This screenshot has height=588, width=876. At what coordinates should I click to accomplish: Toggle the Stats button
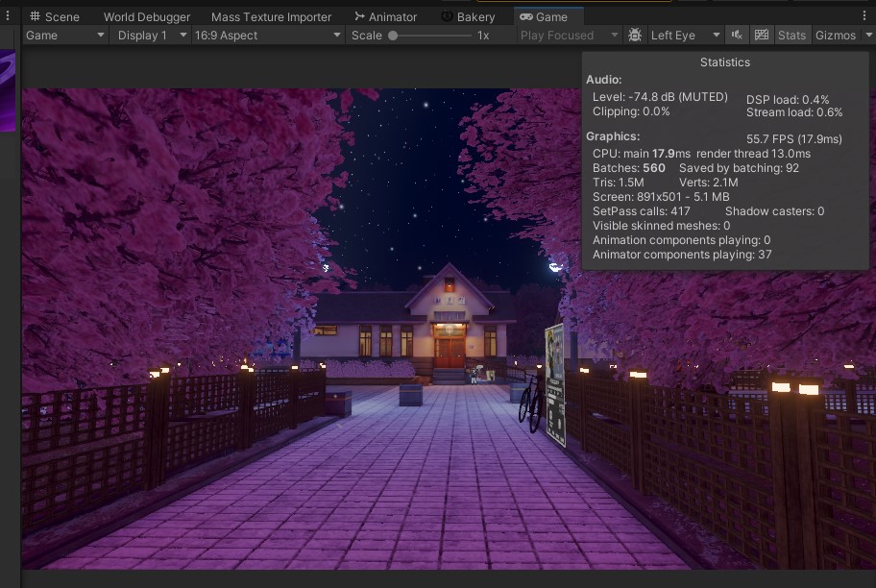[x=791, y=36]
